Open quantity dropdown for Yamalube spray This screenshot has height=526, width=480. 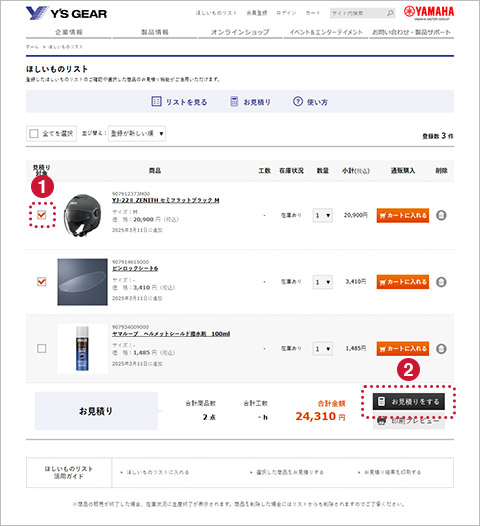323,349
